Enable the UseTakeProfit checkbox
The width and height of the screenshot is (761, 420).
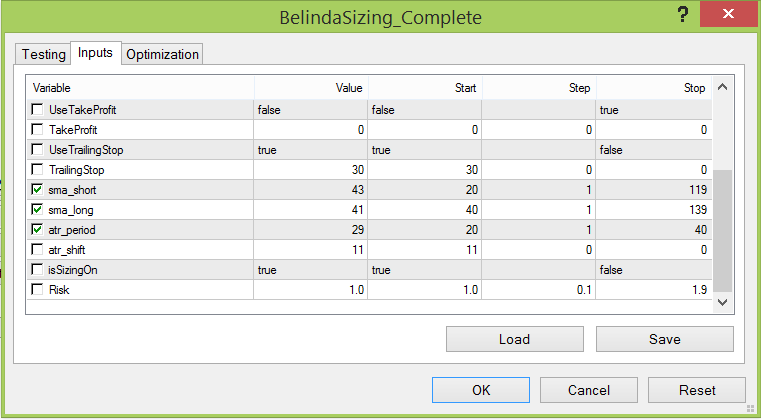37,110
